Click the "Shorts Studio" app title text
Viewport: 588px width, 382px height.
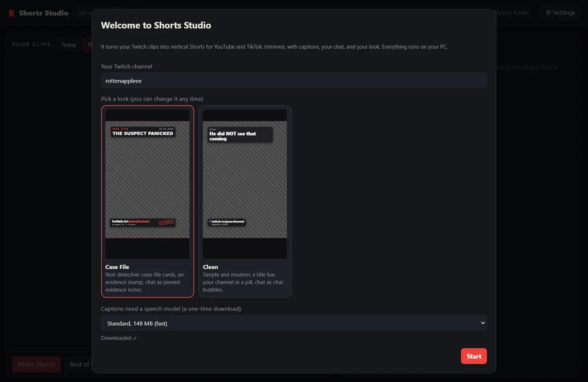pyautogui.click(x=44, y=13)
